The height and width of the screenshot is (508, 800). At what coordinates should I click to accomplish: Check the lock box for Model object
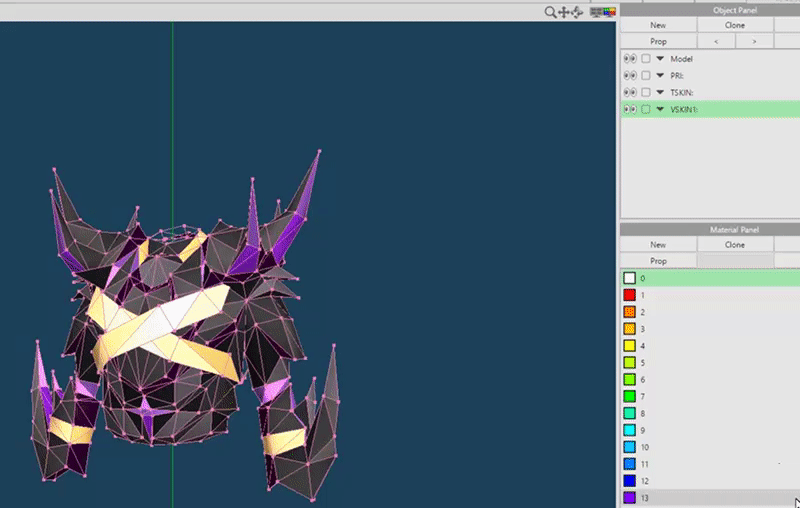tap(646, 59)
